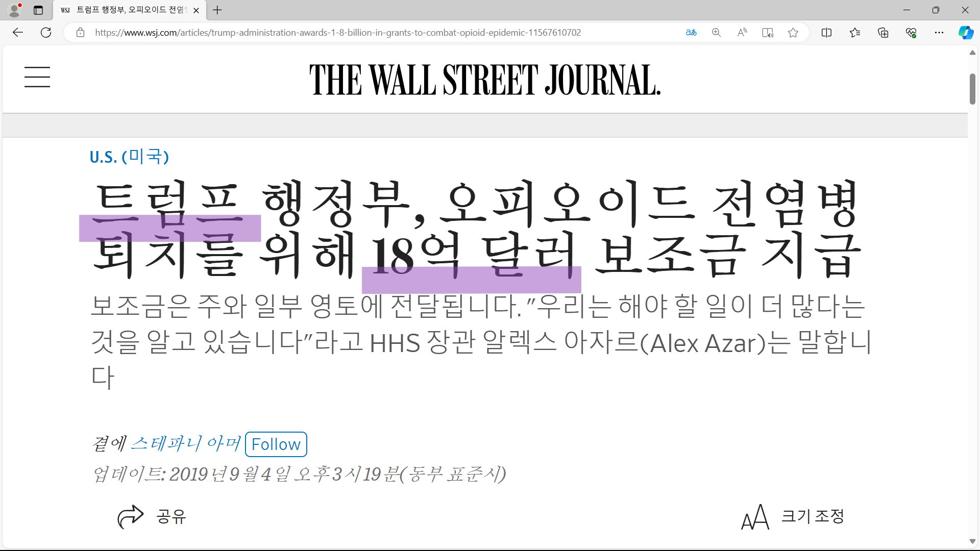
Task: Click the vertical scrollbar thumb
Action: 972,89
